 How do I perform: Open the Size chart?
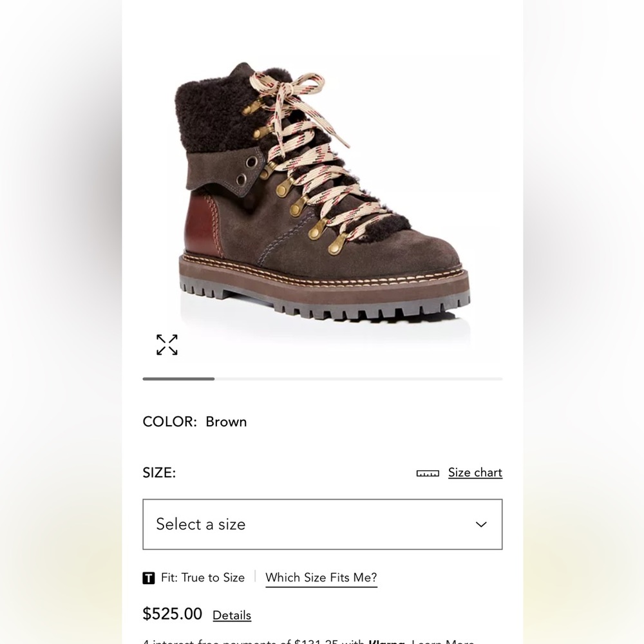(475, 472)
